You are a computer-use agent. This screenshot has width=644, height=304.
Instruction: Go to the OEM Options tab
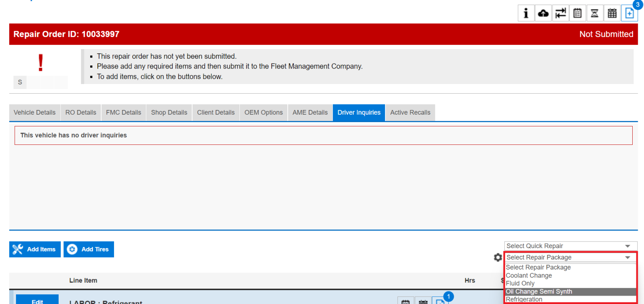(x=263, y=113)
